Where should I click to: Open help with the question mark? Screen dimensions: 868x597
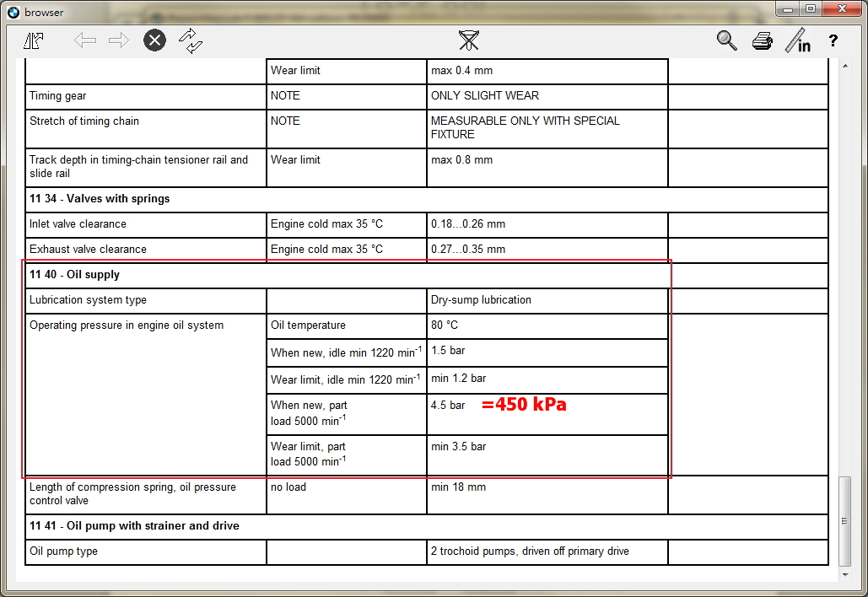[x=833, y=40]
